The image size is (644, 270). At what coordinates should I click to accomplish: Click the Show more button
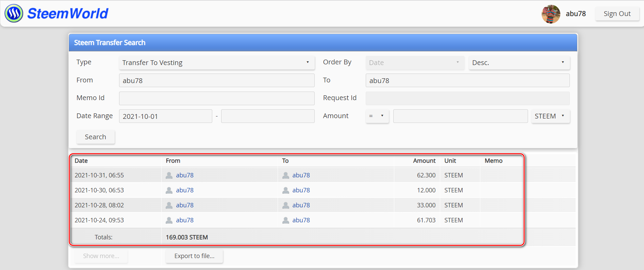pos(101,256)
